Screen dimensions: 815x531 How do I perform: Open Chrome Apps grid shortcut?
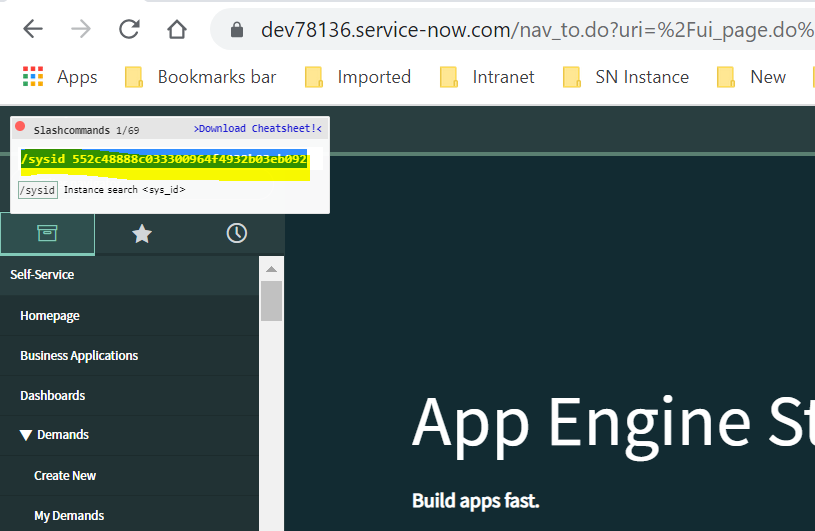pos(60,77)
